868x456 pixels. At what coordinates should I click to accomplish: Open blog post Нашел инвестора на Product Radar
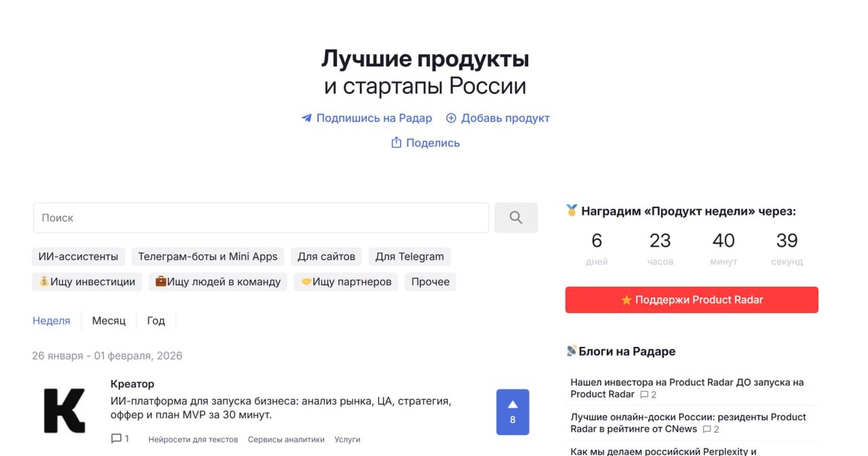(687, 388)
